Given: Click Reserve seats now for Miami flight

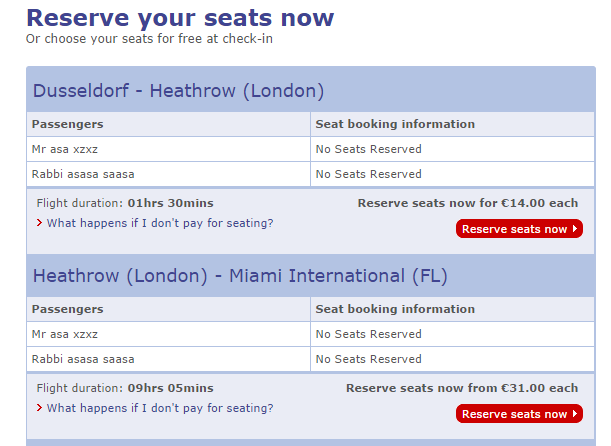Looking at the screenshot, I should coord(518,414).
